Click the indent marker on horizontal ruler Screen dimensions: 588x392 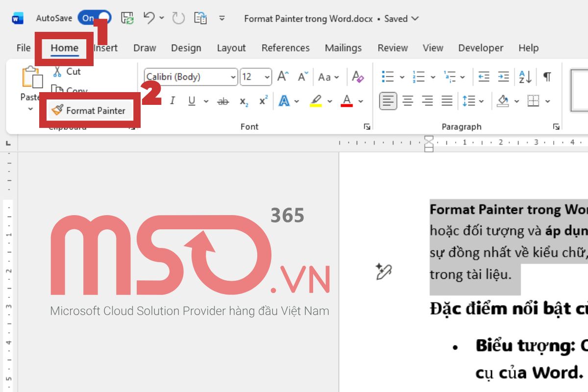429,143
